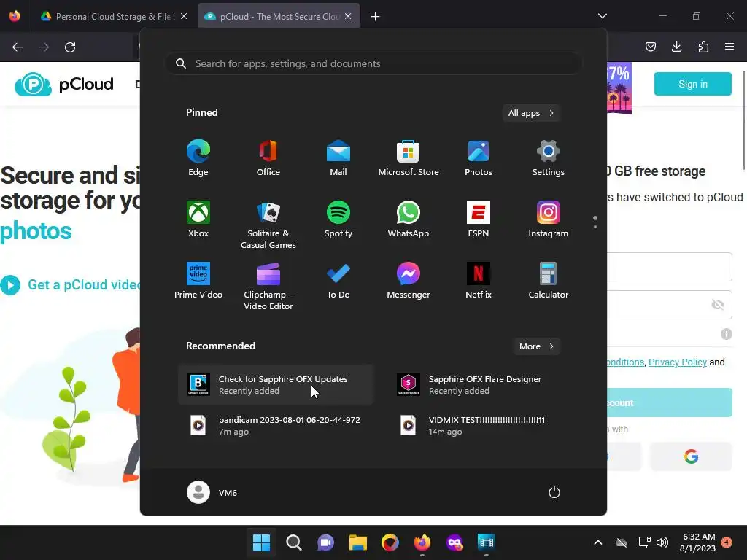
Task: Launch the To Do app
Action: click(338, 281)
